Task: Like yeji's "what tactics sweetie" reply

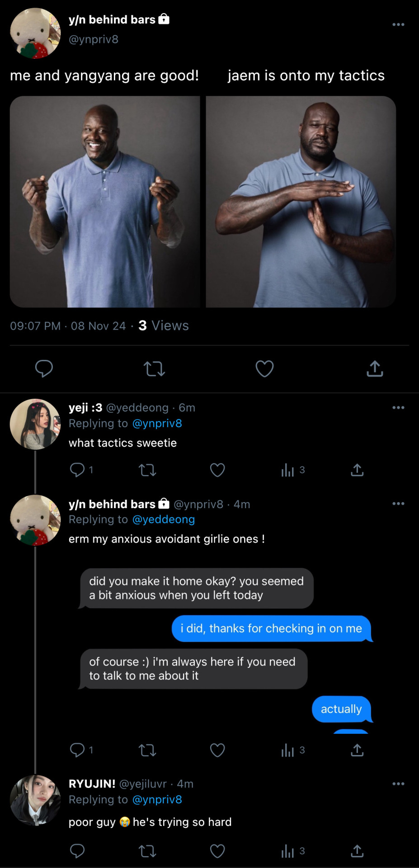Action: point(217,470)
